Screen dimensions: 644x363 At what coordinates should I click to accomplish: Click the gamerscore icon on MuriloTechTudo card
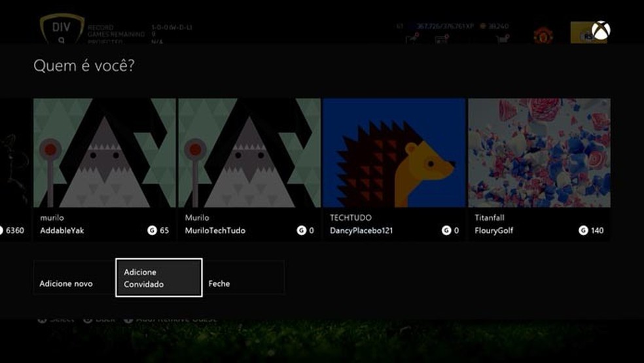(302, 230)
